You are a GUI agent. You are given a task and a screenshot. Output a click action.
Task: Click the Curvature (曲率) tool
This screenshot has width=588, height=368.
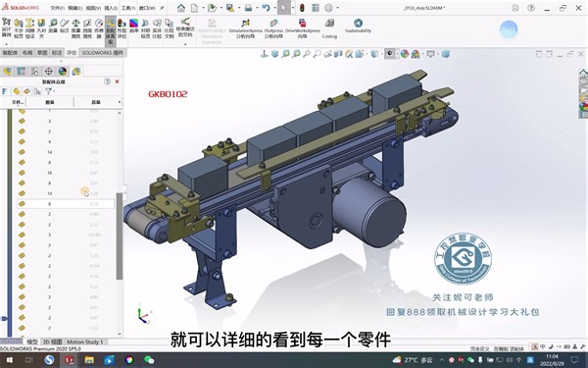134,26
